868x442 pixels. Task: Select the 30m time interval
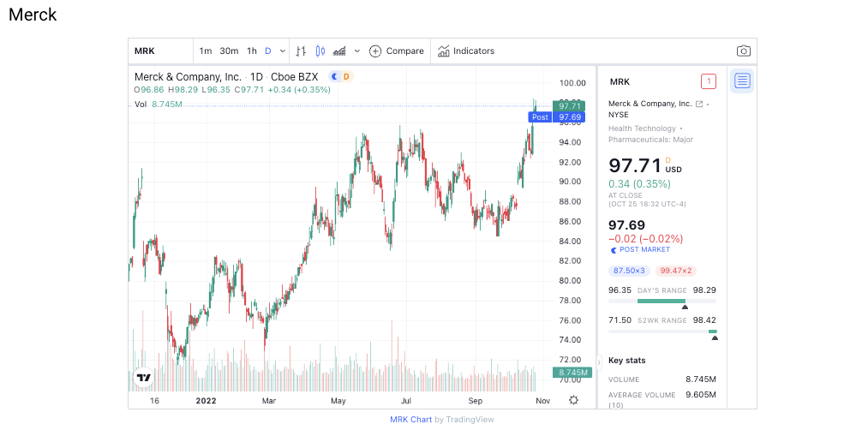(229, 51)
